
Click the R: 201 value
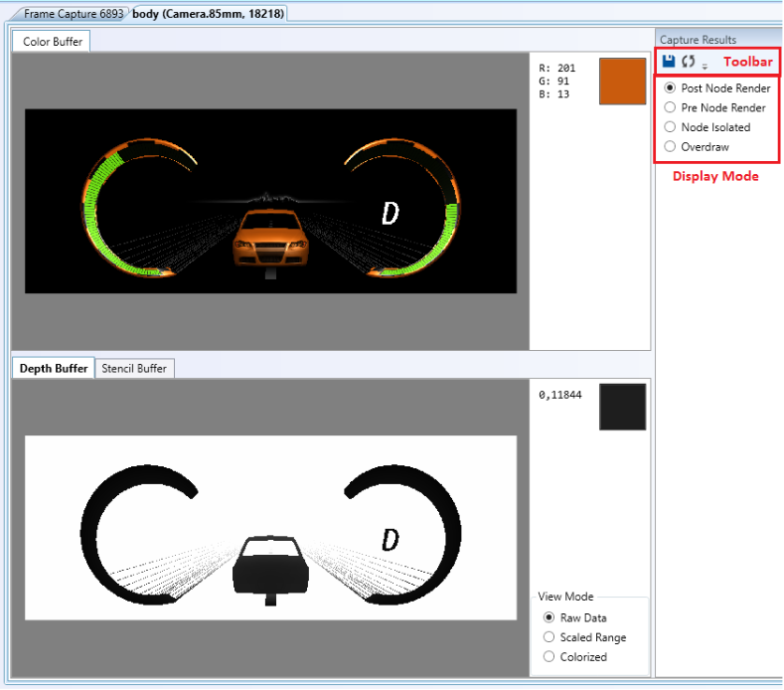pos(557,68)
